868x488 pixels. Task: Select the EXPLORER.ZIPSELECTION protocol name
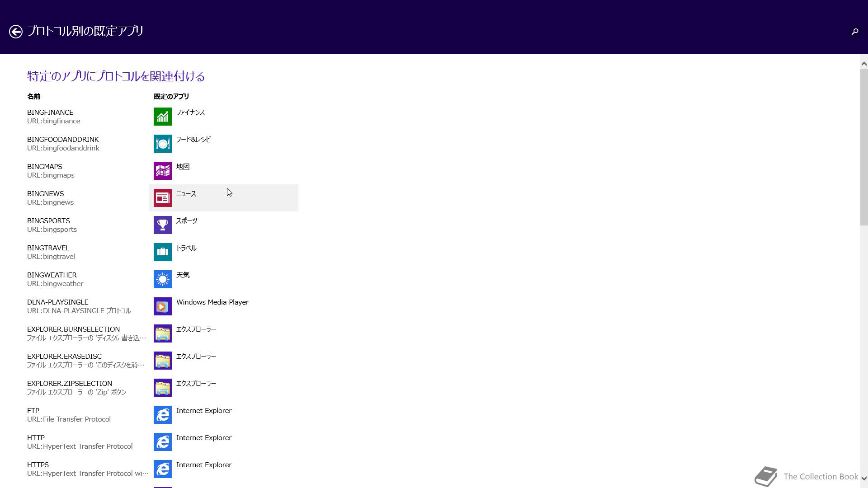70,384
